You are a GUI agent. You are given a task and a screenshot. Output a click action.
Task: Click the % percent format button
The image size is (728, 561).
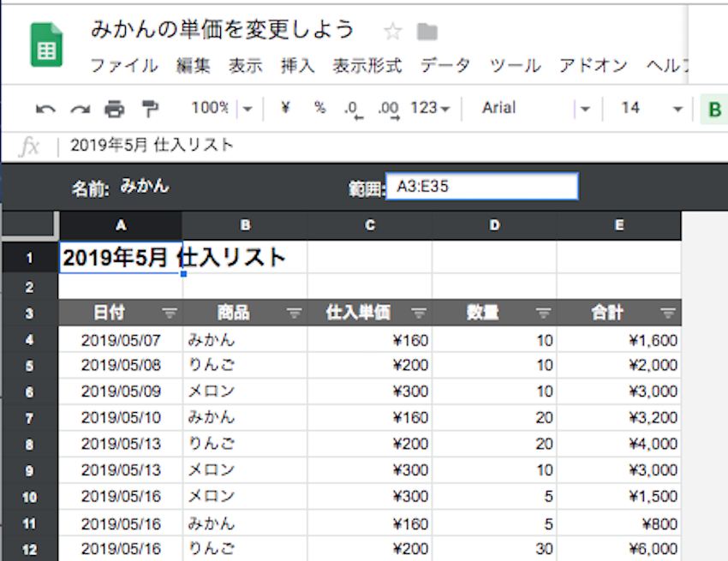click(x=319, y=108)
